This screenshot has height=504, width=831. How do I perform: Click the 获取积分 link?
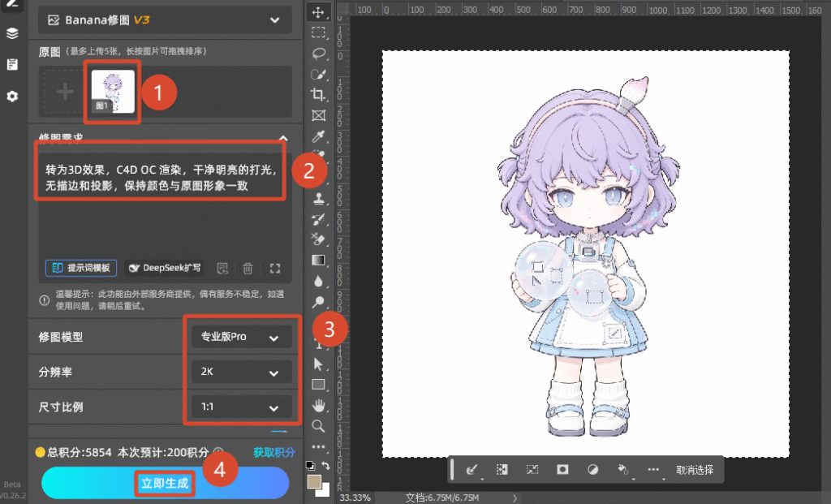click(x=274, y=452)
